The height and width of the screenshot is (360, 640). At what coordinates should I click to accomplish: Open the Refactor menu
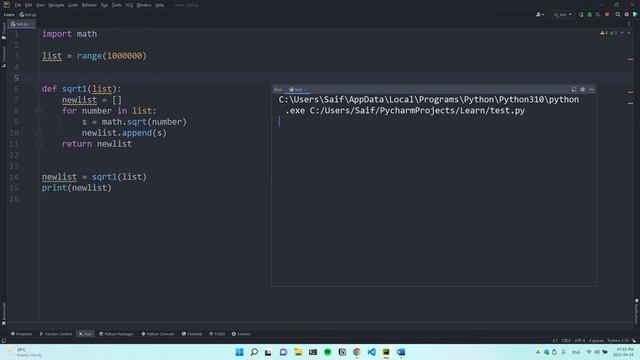point(89,5)
